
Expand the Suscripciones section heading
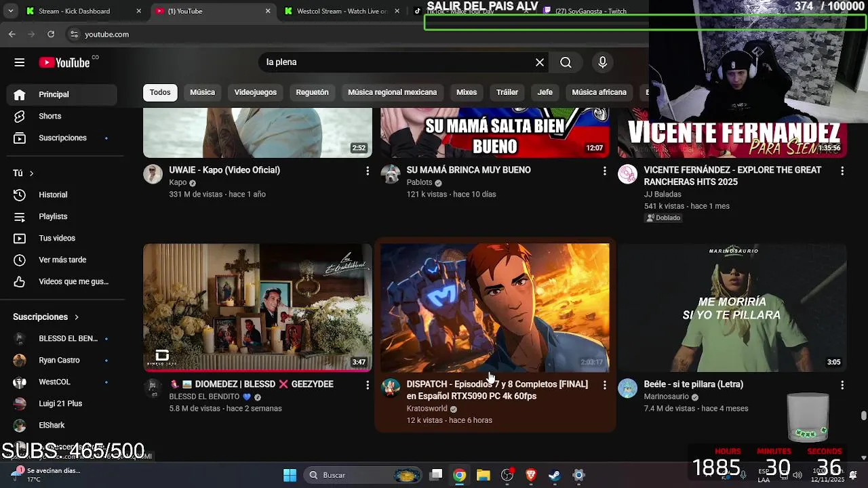[46, 317]
